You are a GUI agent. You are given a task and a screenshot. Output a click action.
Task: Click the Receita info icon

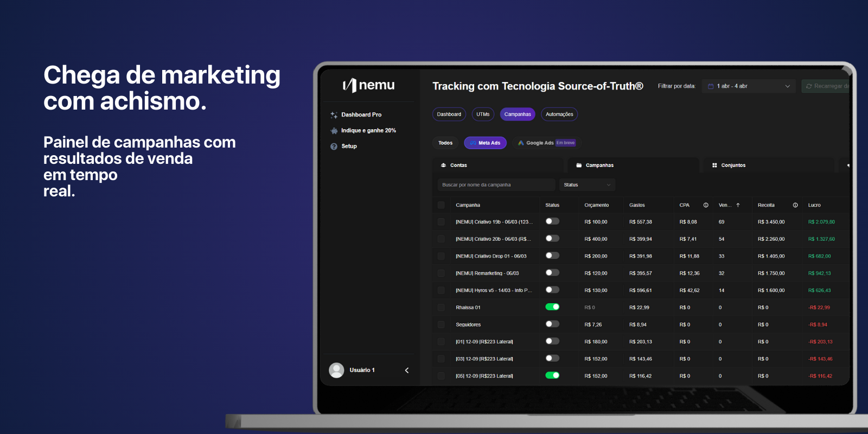[x=795, y=205]
